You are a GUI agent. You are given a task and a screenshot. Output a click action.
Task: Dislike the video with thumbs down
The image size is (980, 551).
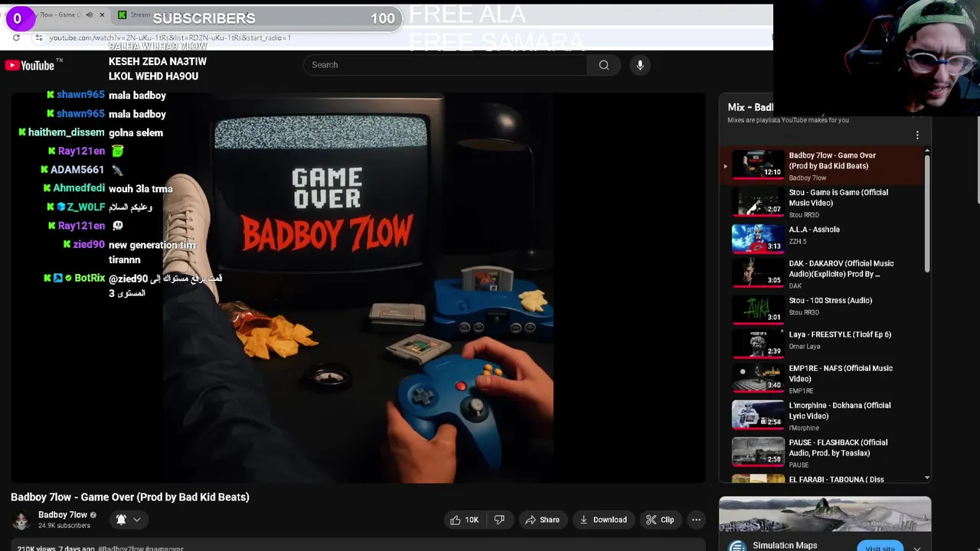[x=499, y=520]
